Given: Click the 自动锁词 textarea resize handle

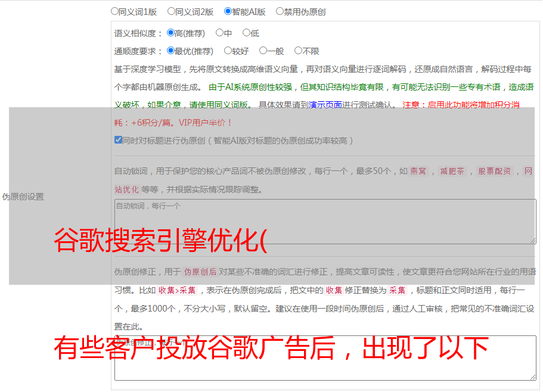Looking at the screenshot, I should (533, 241).
